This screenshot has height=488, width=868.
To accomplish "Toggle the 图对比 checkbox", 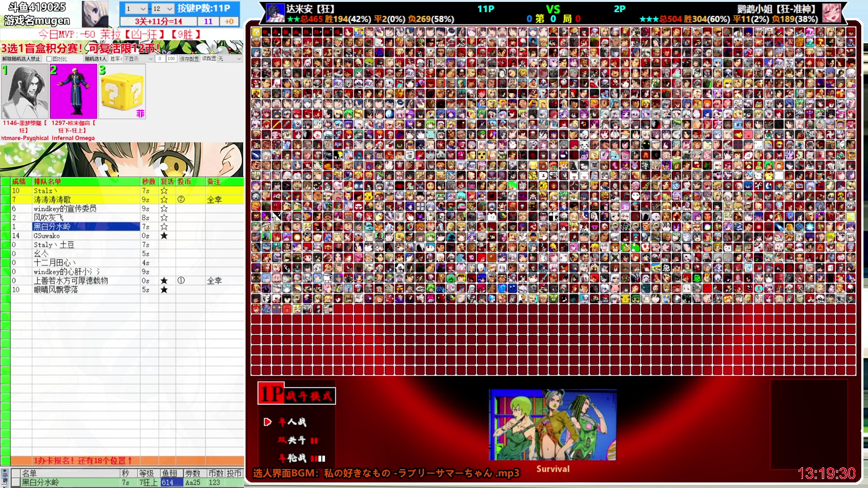I will 49,59.
